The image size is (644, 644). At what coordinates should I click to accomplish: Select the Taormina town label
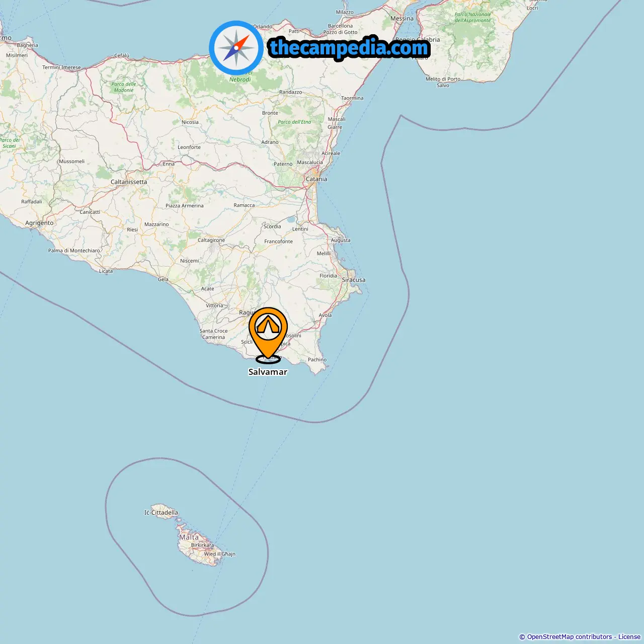point(352,98)
